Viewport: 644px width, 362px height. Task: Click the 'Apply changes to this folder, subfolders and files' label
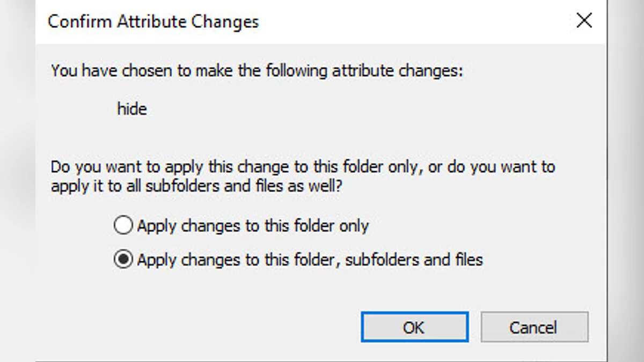pyautogui.click(x=310, y=260)
